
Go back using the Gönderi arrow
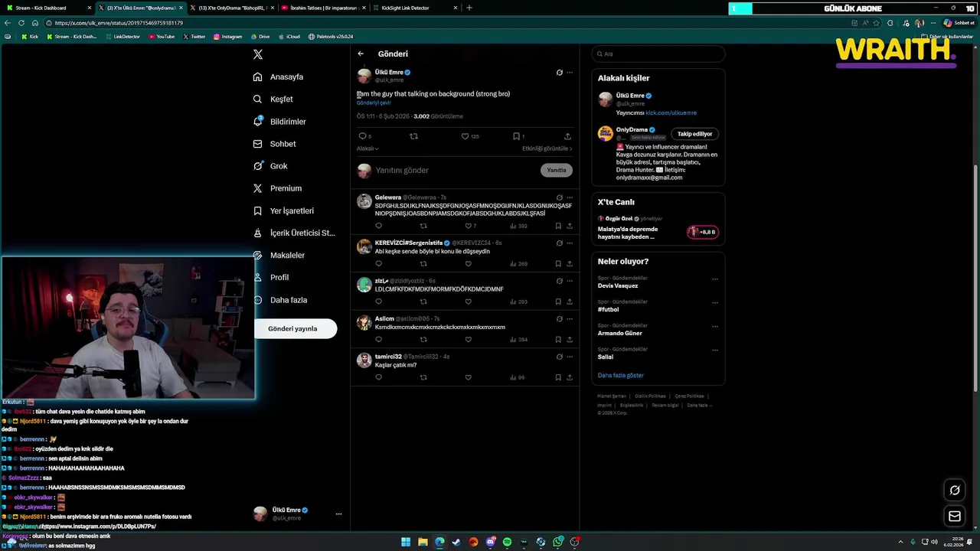361,54
